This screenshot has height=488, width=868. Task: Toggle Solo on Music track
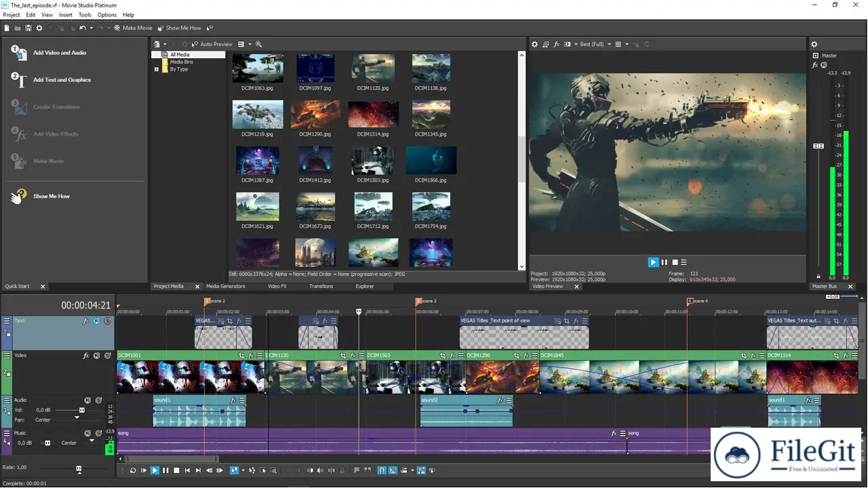(98, 432)
